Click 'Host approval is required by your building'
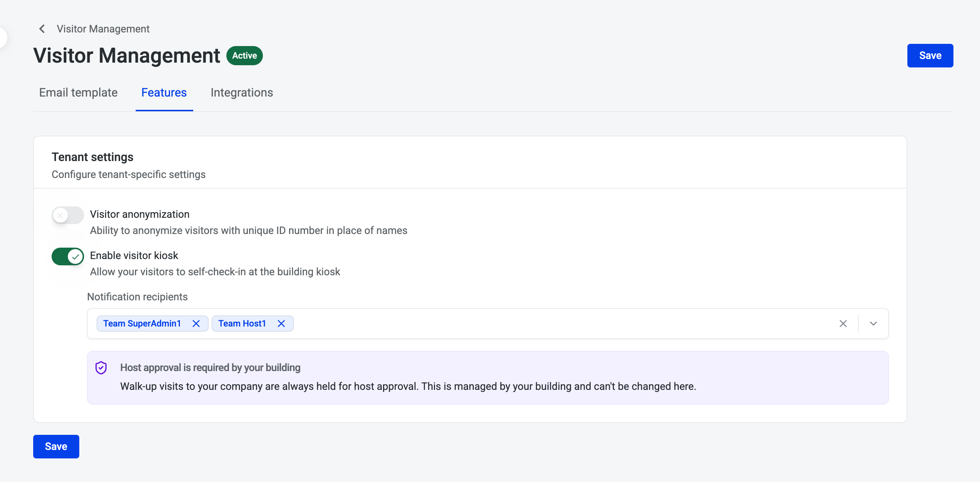The image size is (980, 482). (x=211, y=368)
